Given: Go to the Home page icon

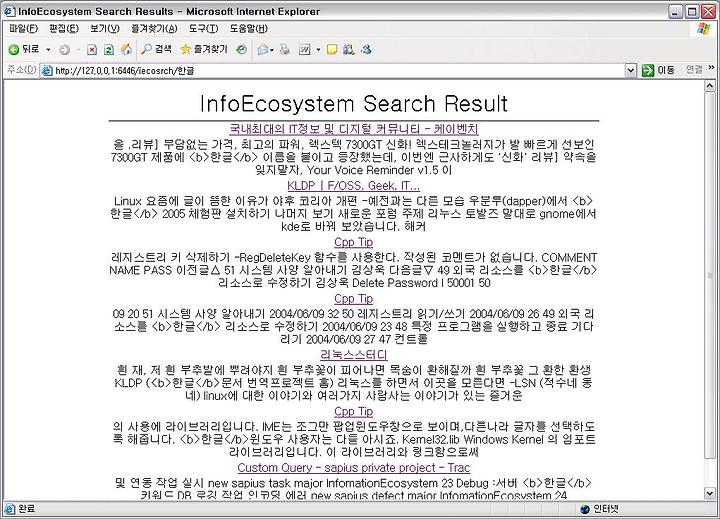Looking at the screenshot, I should [126, 49].
